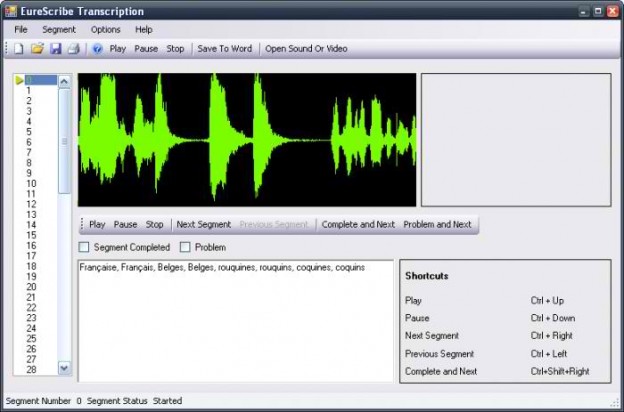Screen dimensions: 624x412
Task: Click the Shortcuts panel heading
Action: click(x=427, y=276)
